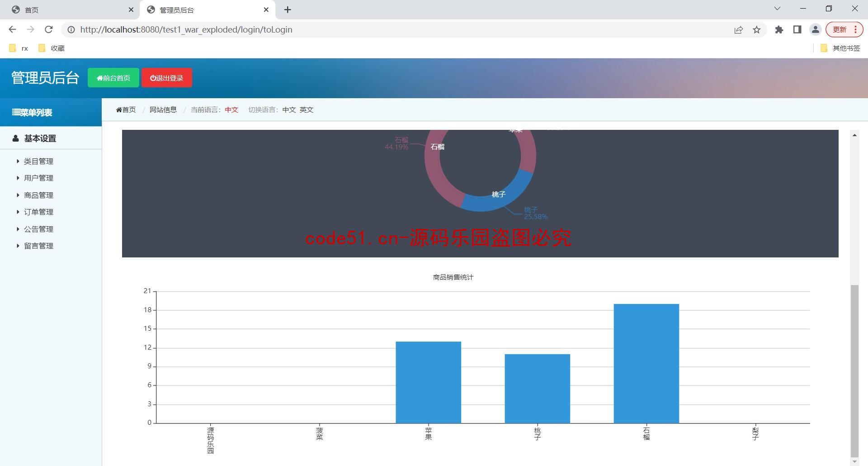
Task: Bookmark this page with the star icon
Action: tap(756, 30)
